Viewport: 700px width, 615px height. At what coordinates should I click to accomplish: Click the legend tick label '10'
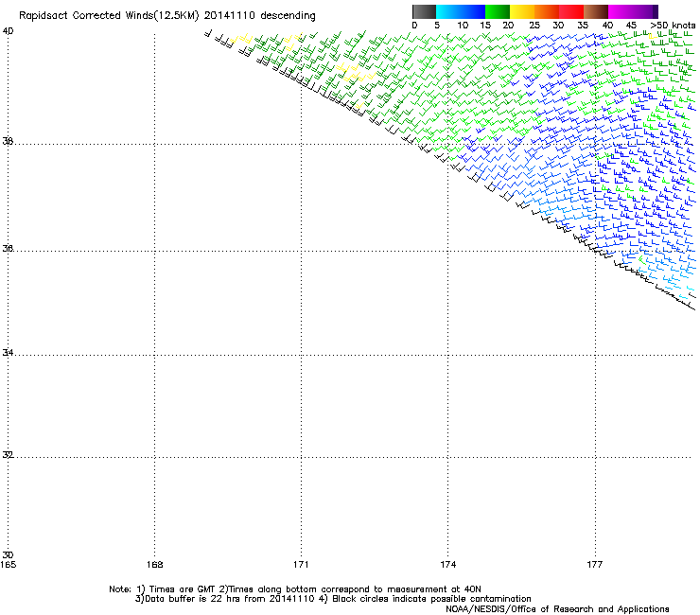463,26
